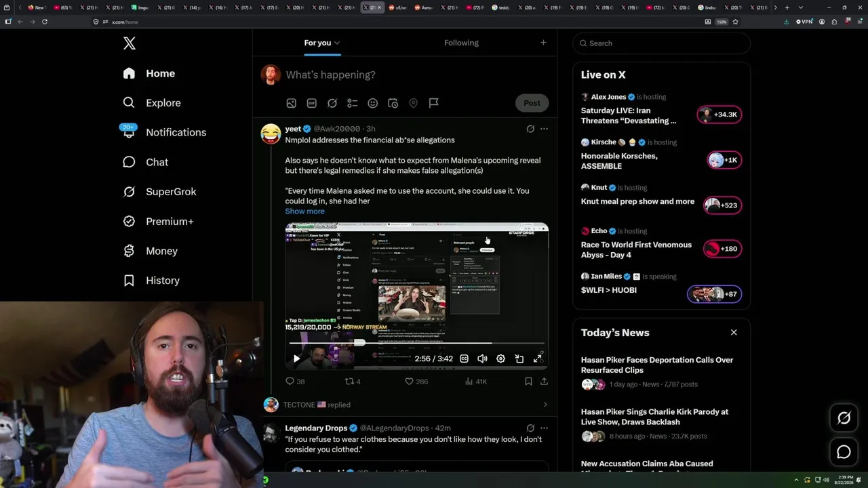
Task: Enable picture-in-picture for the video
Action: pyautogui.click(x=519, y=359)
